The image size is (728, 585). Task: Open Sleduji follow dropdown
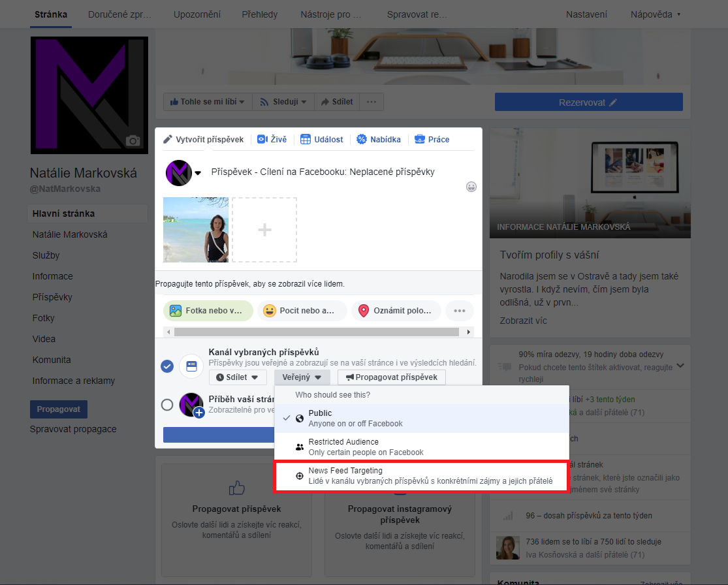(x=283, y=102)
